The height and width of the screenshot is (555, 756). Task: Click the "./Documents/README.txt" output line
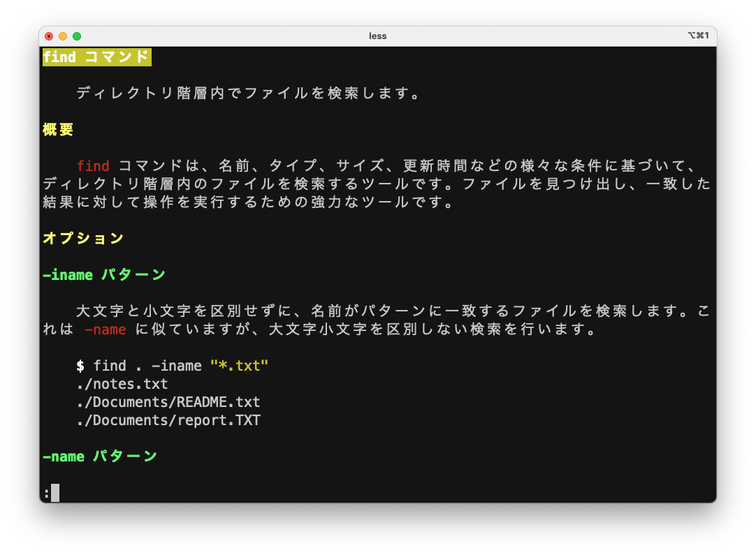point(168,402)
